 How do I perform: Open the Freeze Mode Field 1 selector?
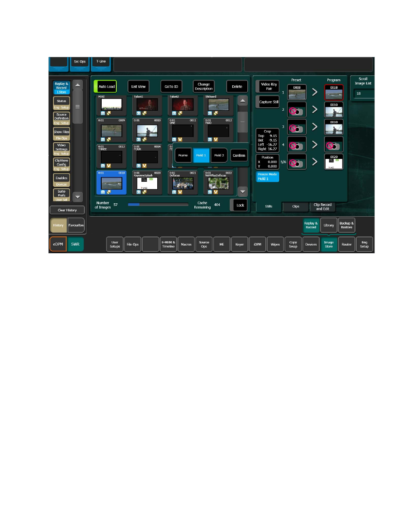tap(268, 177)
